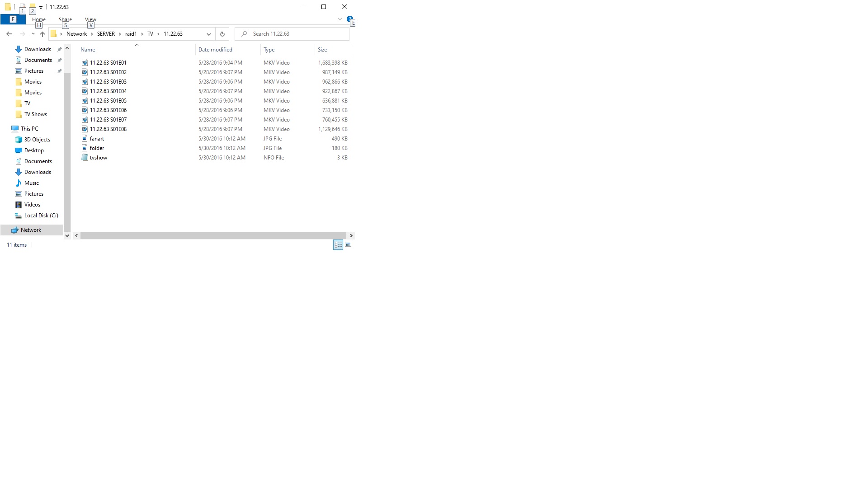Click the Refresh button in the address bar
This screenshot has width=868, height=488.
[222, 34]
